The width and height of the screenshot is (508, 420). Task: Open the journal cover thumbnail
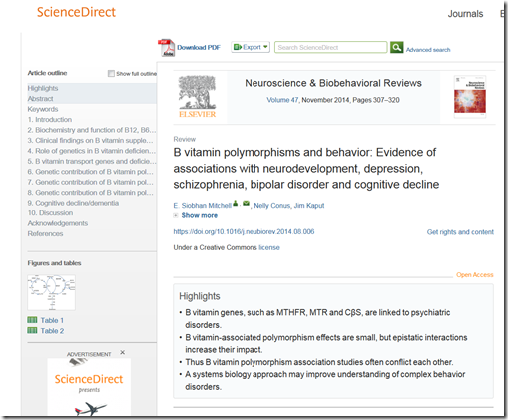(470, 96)
